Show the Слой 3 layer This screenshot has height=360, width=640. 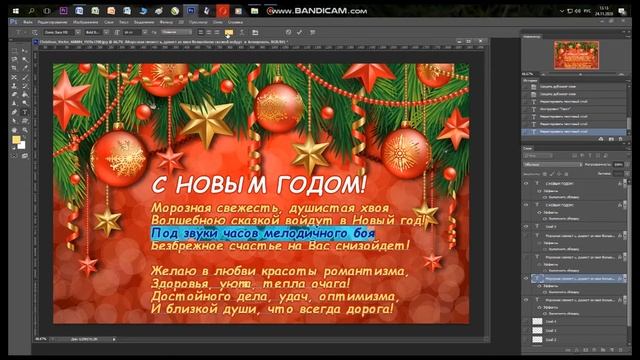(x=526, y=331)
